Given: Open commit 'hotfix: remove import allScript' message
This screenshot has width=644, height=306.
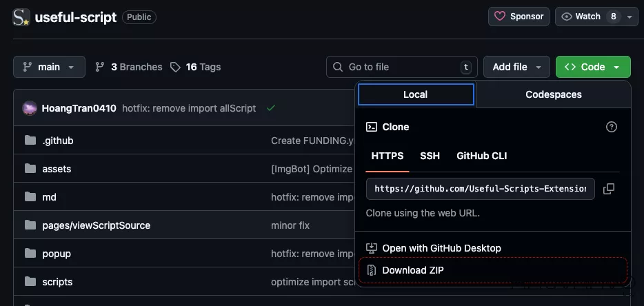Looking at the screenshot, I should pos(189,108).
